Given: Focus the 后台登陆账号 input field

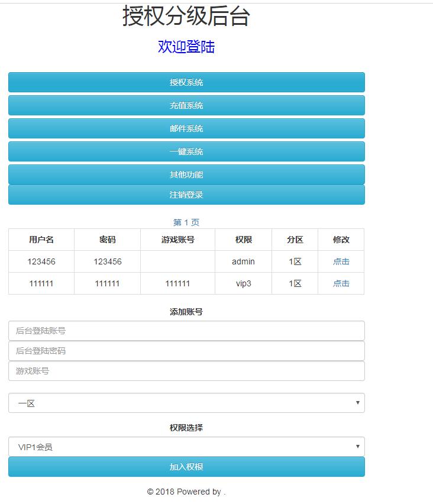Looking at the screenshot, I should click(186, 331).
